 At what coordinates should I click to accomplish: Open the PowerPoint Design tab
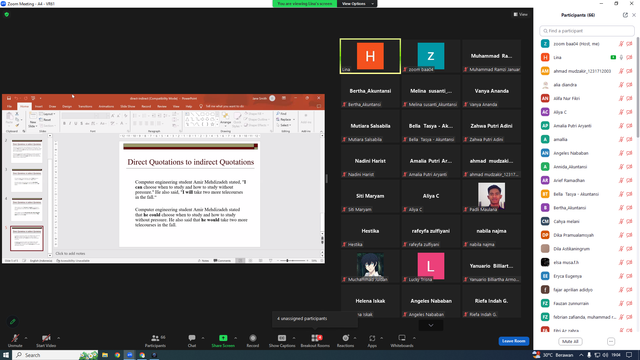[67, 106]
